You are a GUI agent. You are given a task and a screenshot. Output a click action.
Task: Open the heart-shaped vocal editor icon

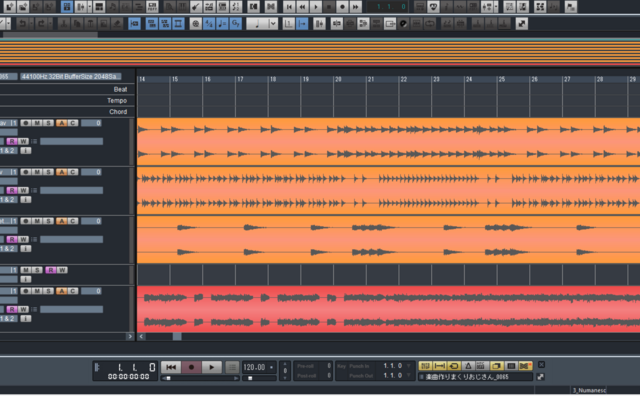tap(433, 7)
